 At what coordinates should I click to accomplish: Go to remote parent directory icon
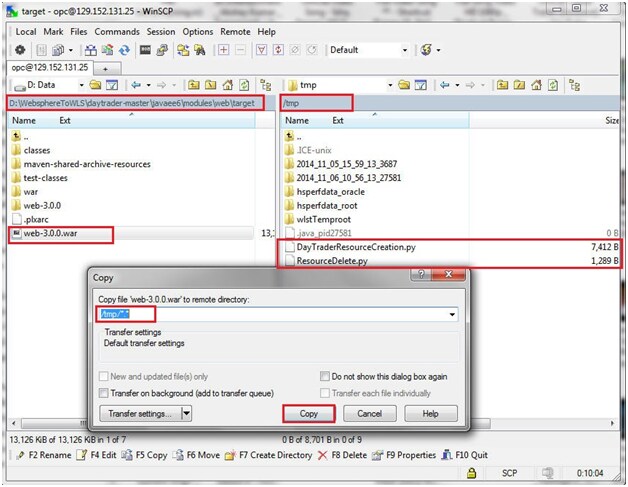pyautogui.click(x=502, y=85)
